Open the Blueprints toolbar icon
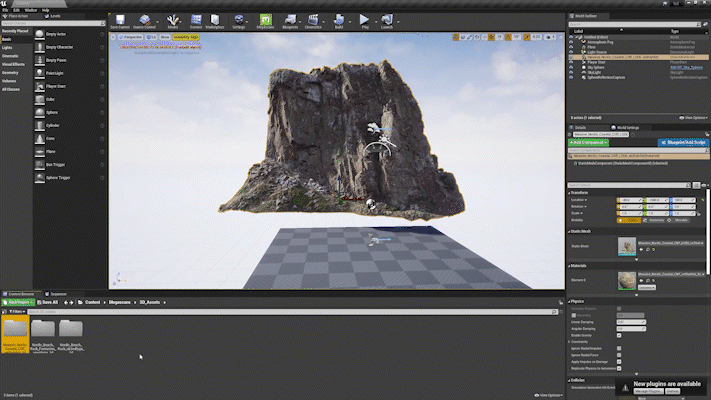 pos(291,21)
